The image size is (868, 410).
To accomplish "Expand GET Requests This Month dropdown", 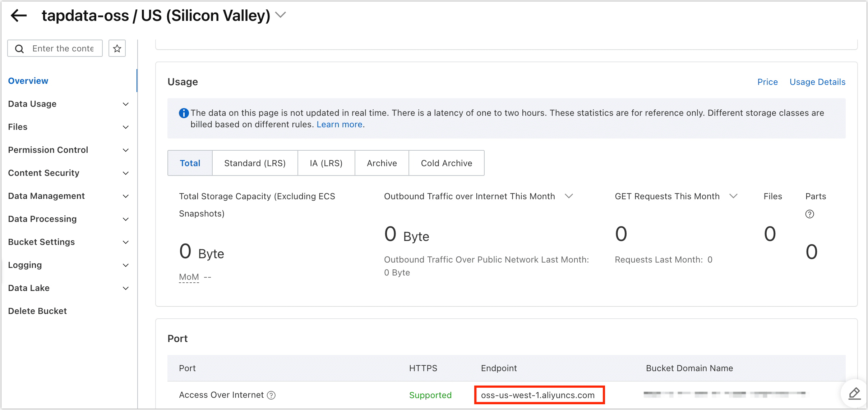I will pos(734,196).
